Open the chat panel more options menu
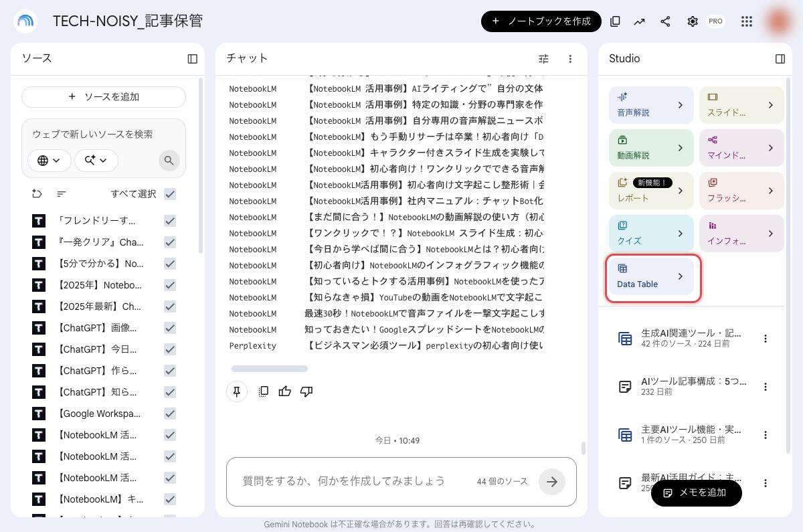Image resolution: width=803 pixels, height=532 pixels. [570, 59]
